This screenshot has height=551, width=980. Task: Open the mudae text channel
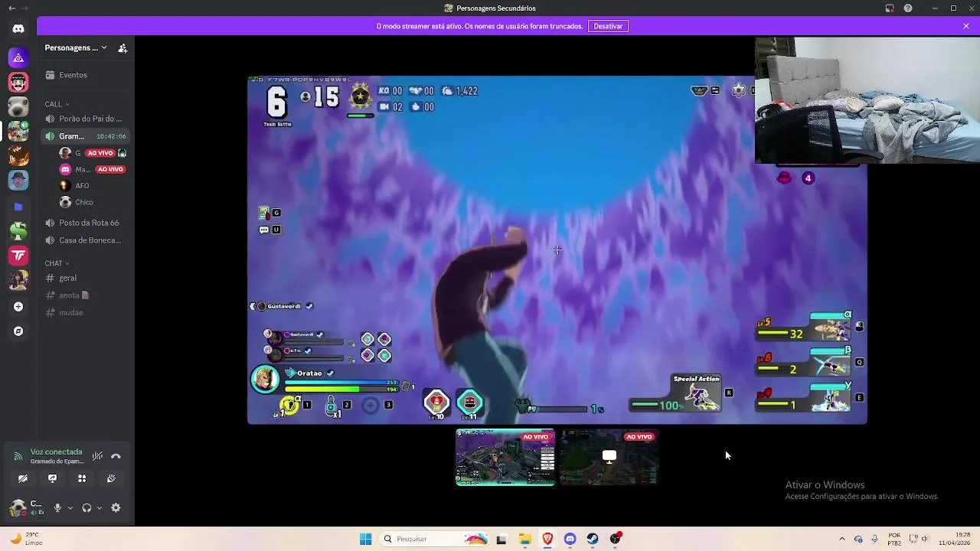tap(85, 312)
